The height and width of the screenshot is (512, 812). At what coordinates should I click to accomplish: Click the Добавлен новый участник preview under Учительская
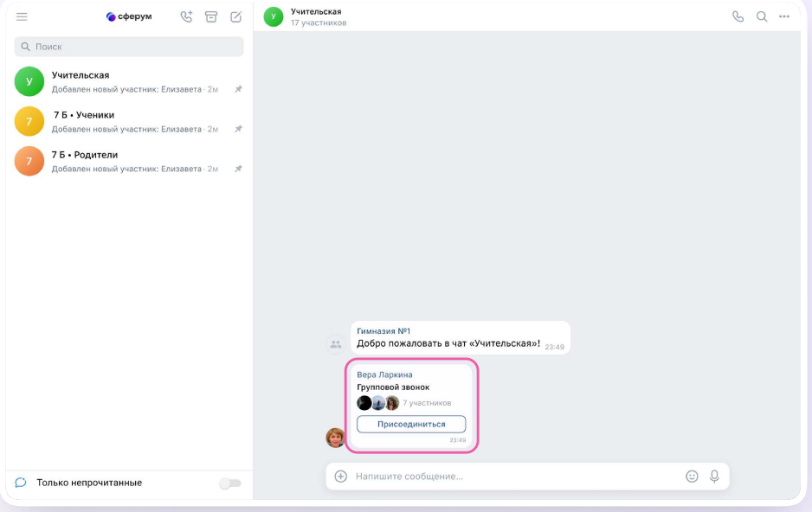[x=126, y=89]
